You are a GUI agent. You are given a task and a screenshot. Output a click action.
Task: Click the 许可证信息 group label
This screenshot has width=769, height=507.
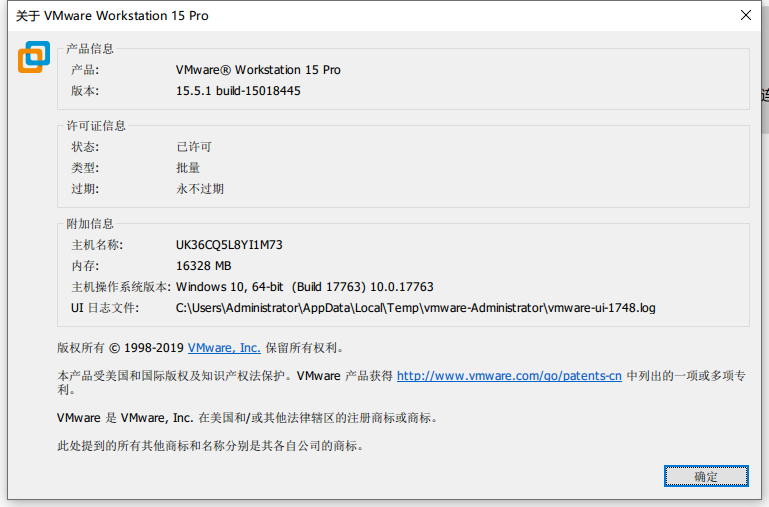96,126
